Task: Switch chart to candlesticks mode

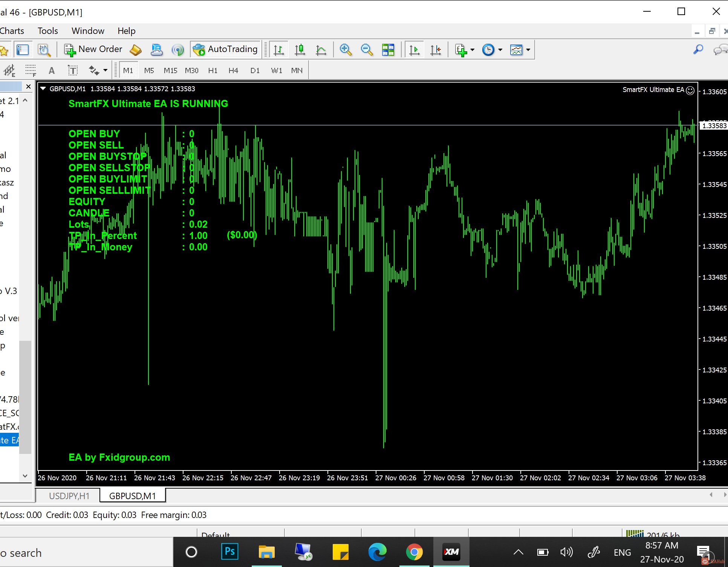Action: (300, 49)
